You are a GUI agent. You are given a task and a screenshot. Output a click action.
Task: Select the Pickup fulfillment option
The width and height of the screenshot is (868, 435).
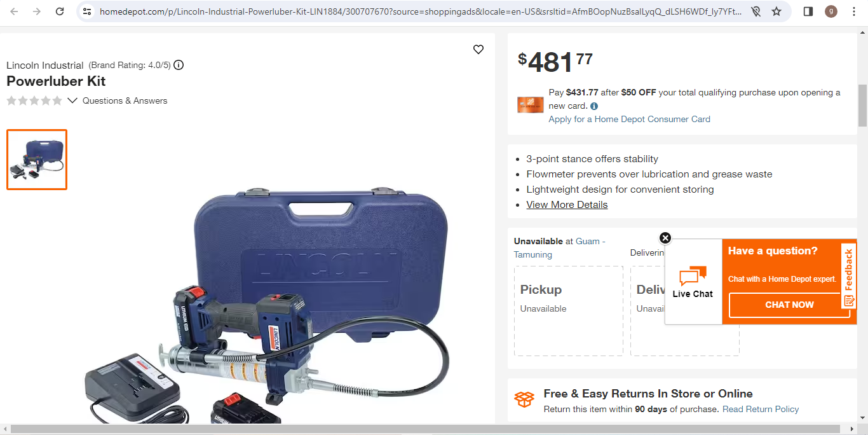click(x=569, y=311)
